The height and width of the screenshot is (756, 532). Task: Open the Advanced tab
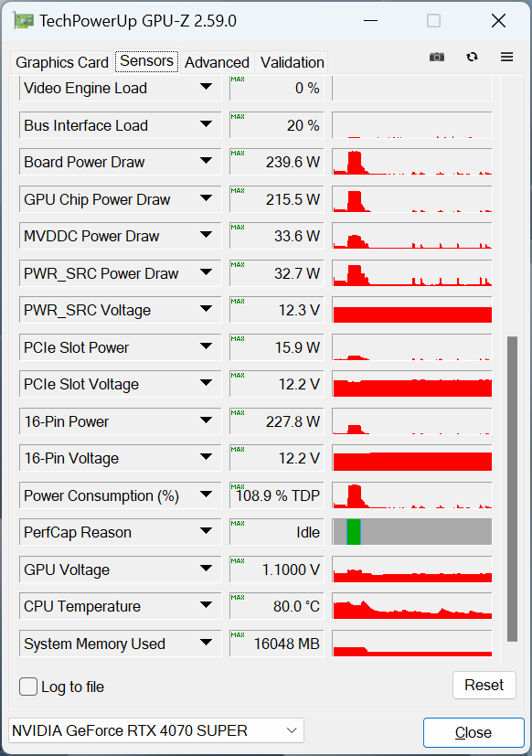(x=217, y=62)
